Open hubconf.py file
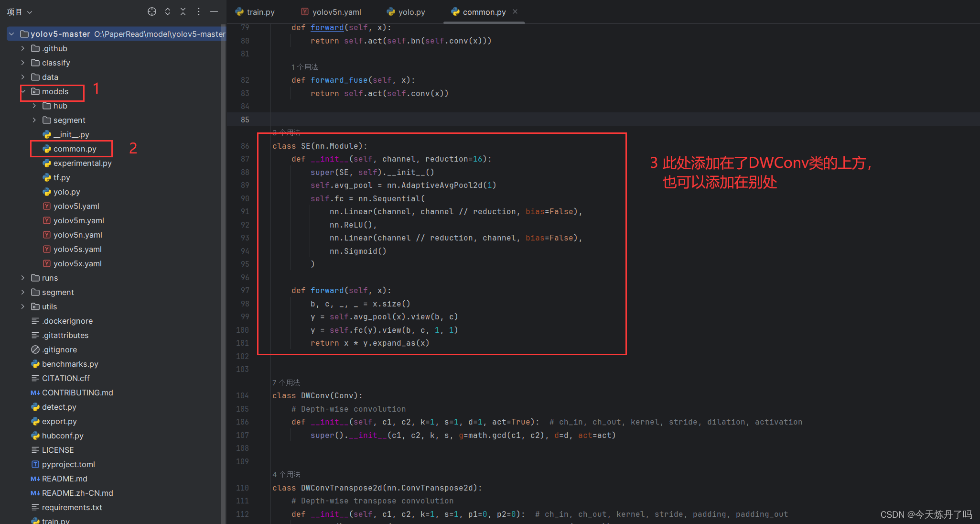Image resolution: width=980 pixels, height=524 pixels. tap(57, 436)
